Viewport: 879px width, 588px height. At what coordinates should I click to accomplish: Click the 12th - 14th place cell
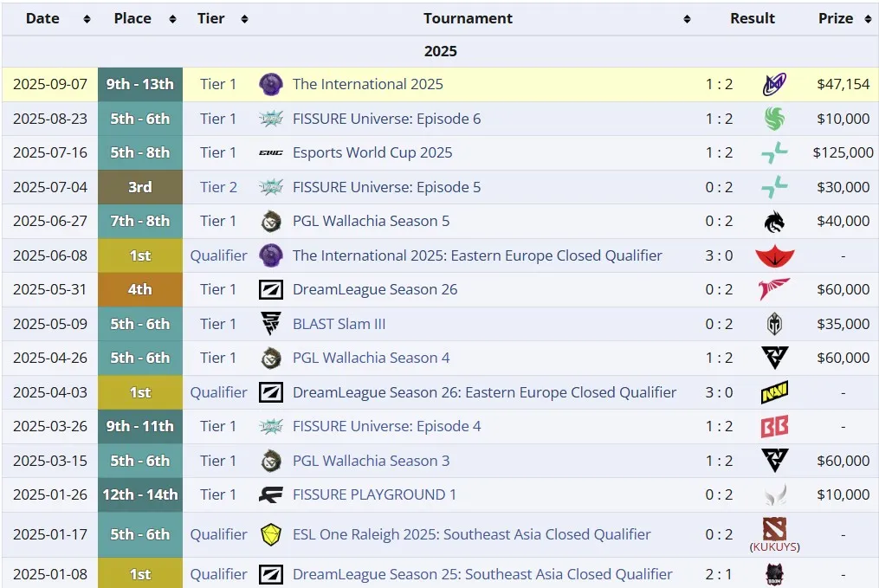(x=140, y=495)
